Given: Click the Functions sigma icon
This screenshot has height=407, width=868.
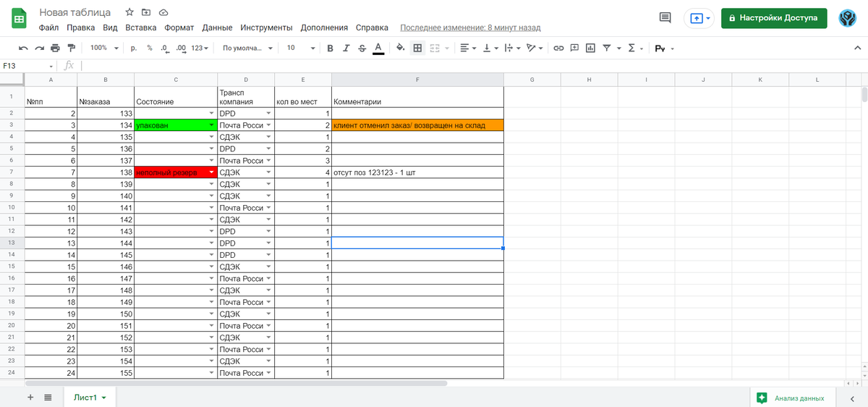Looking at the screenshot, I should pos(631,48).
